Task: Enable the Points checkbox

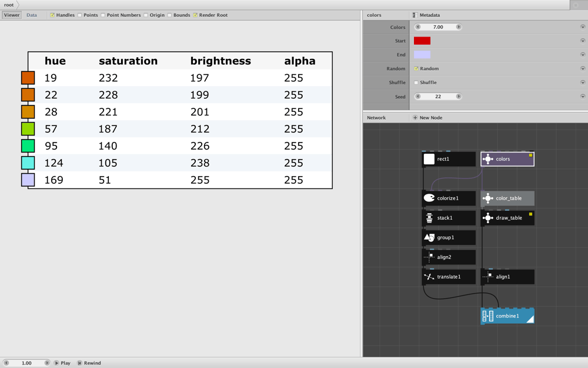Action: point(79,15)
